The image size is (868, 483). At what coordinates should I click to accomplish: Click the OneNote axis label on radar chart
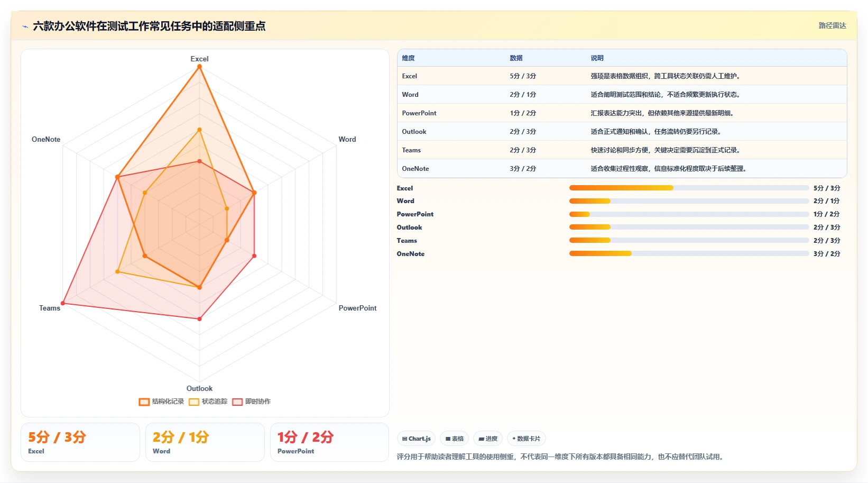tap(46, 139)
